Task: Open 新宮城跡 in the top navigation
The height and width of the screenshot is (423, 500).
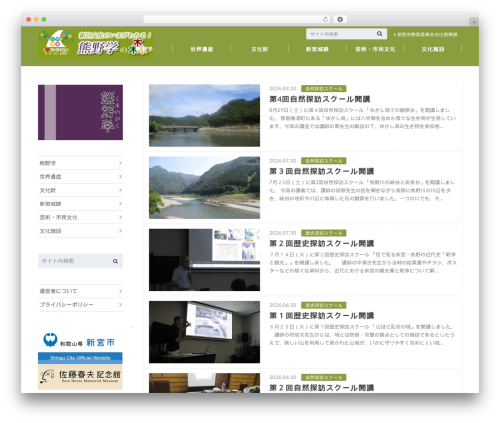Action: [317, 49]
